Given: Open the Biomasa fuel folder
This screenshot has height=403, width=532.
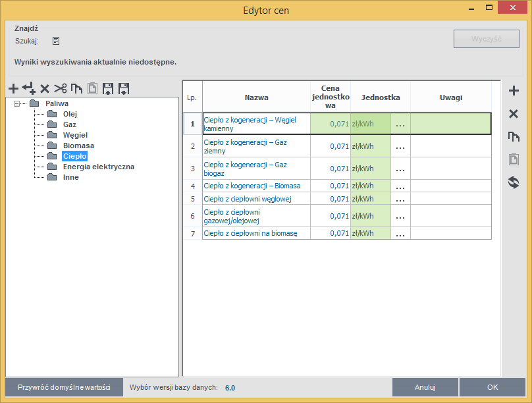Looking at the screenshot, I should (78, 146).
